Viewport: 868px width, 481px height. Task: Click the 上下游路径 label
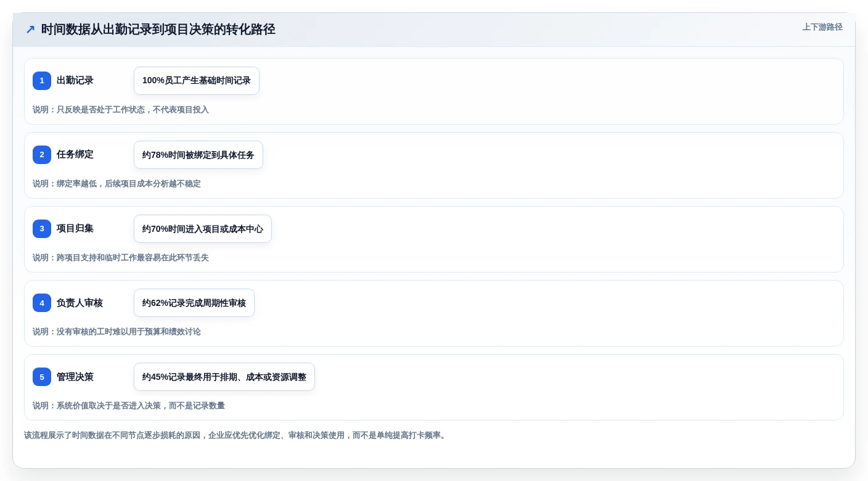[x=822, y=27]
